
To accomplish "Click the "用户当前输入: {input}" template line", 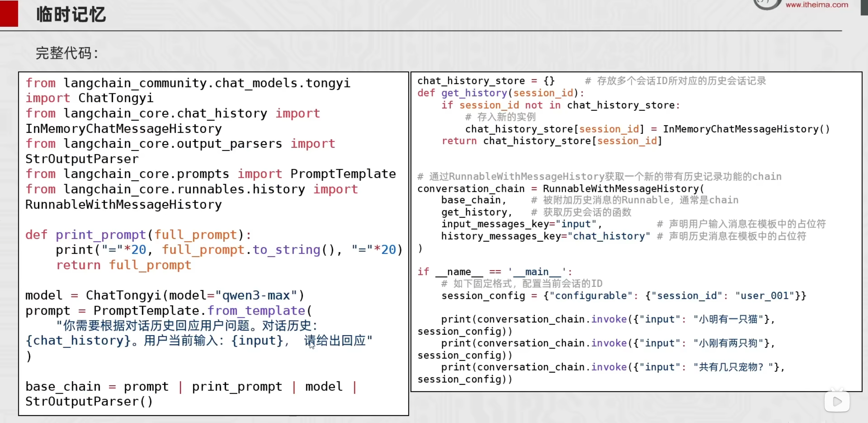I will click(199, 341).
